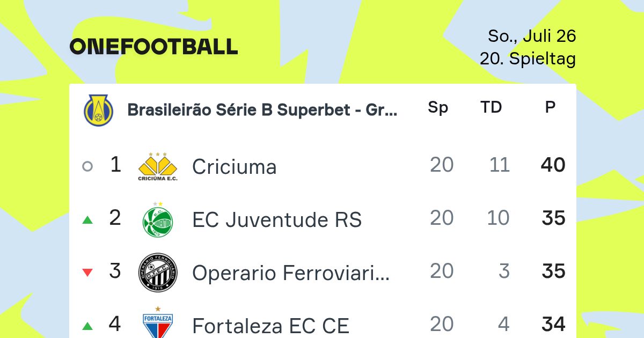
Task: Sort by the P points column header
Action: point(550,107)
